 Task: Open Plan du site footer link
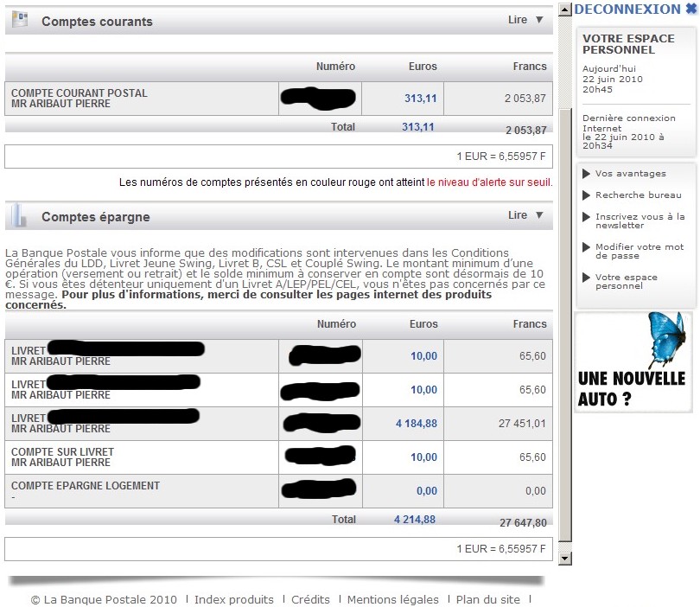tap(488, 599)
